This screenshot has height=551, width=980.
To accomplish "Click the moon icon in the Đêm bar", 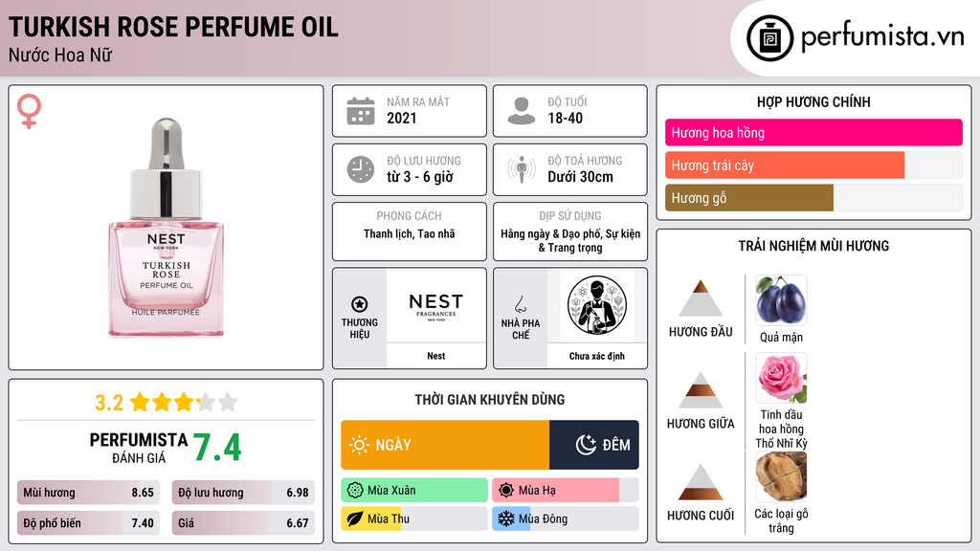I will tap(586, 445).
